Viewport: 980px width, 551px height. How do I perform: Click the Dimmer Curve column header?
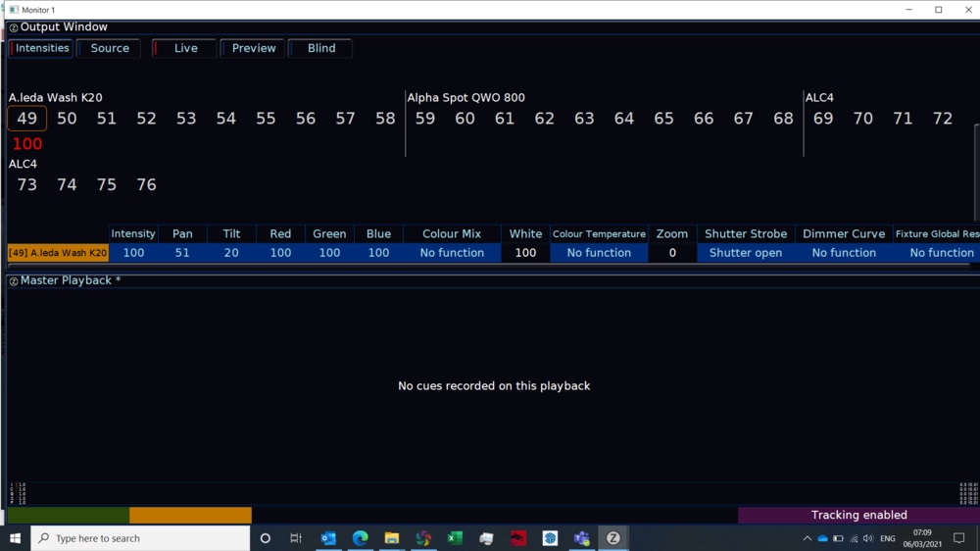click(x=844, y=234)
